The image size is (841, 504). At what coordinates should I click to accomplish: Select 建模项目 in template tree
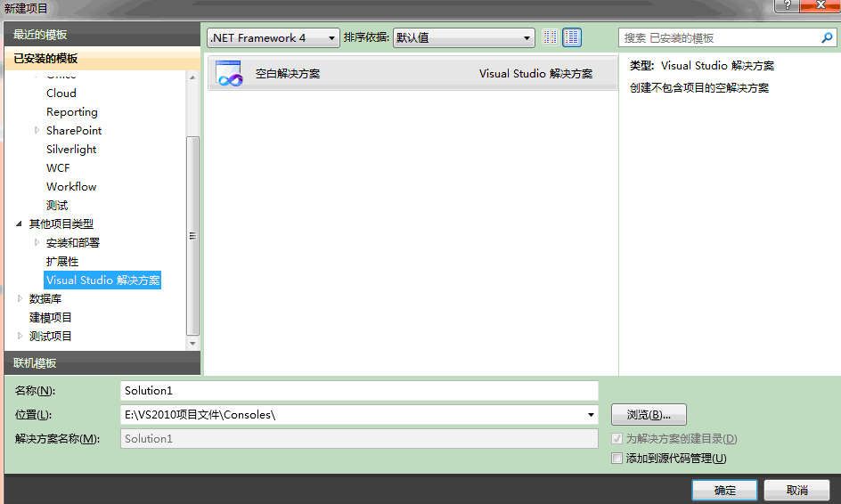tap(51, 317)
